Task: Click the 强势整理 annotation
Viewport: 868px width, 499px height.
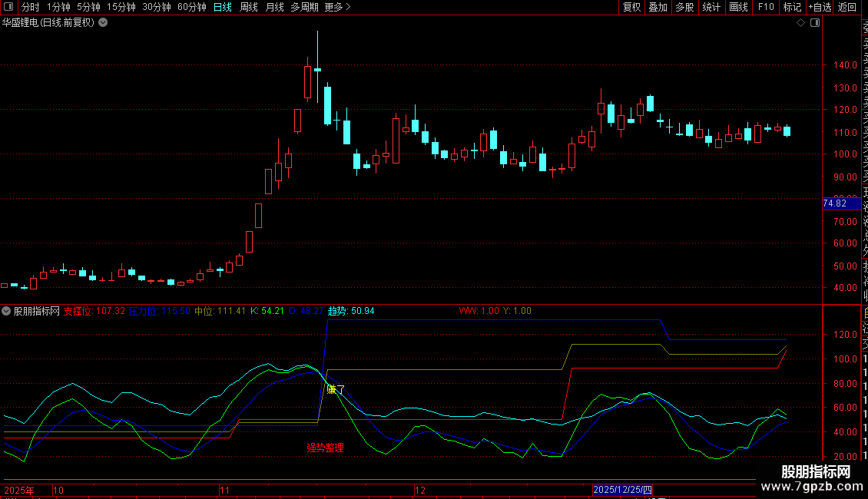Action: pos(326,448)
